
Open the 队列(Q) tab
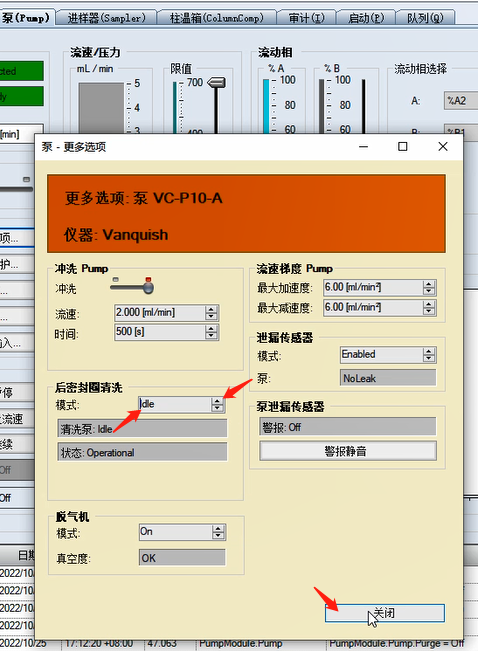[x=425, y=18]
